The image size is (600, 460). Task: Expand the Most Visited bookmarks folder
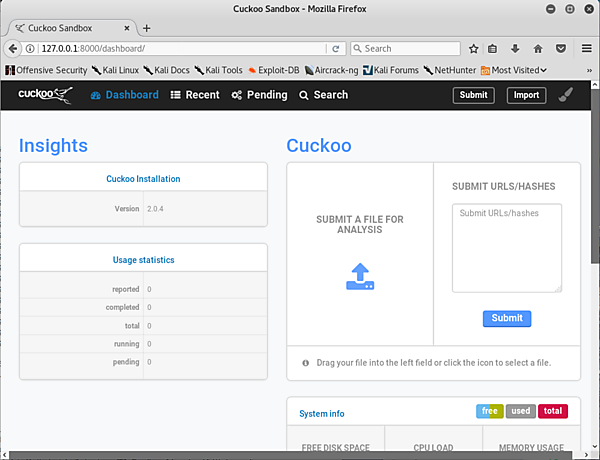coord(515,70)
